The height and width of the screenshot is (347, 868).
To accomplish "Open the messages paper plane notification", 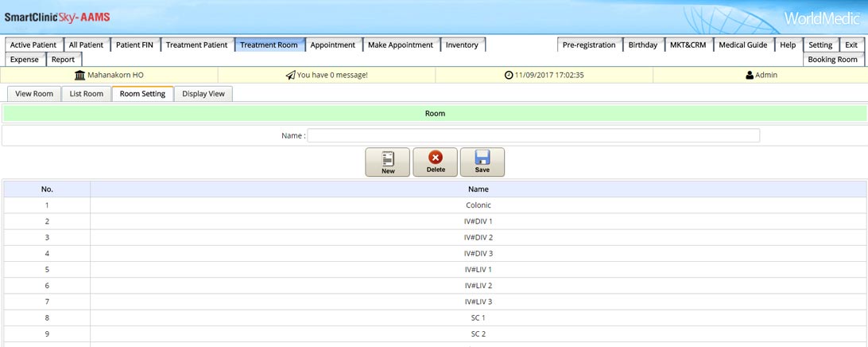I will [x=290, y=75].
